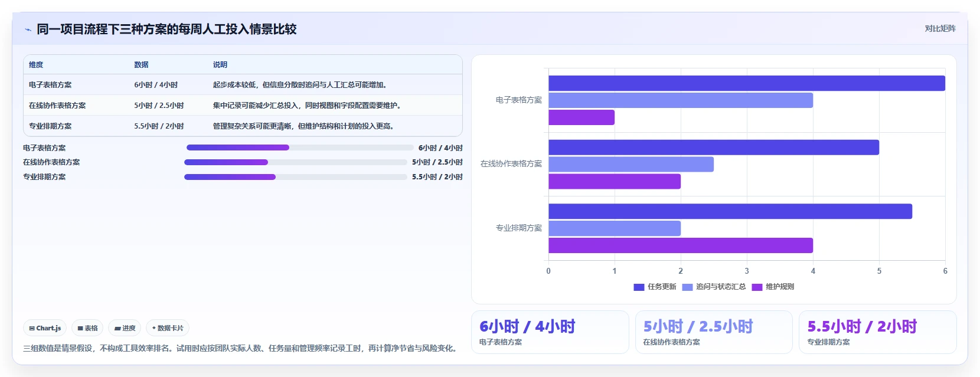Image resolution: width=980 pixels, height=377 pixels.
Task: Select the Chart.js chip
Action: pos(45,328)
